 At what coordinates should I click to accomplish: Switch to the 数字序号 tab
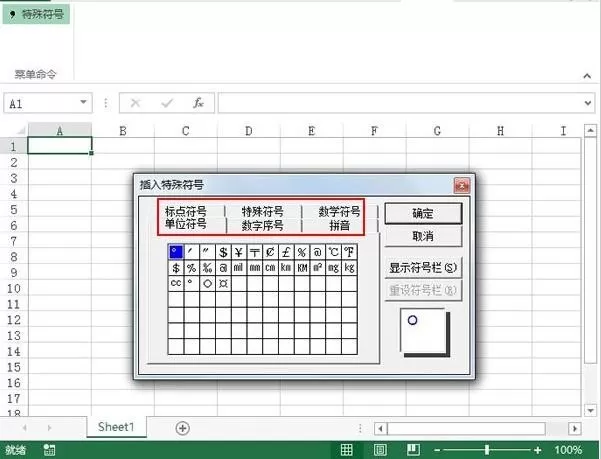click(263, 225)
